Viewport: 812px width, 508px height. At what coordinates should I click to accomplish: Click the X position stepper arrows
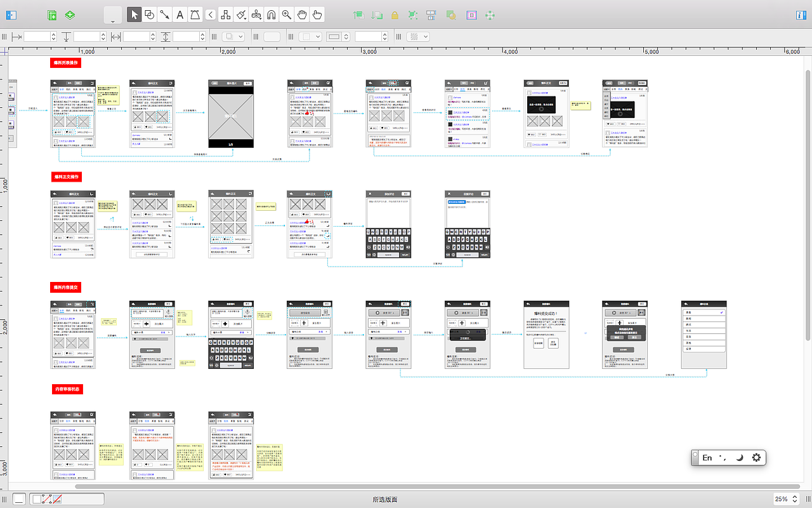tap(54, 37)
